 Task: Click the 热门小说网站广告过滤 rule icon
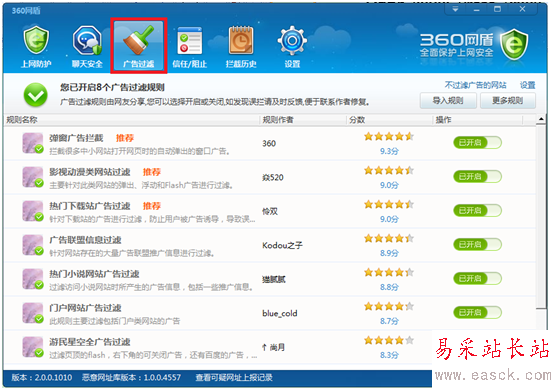point(33,279)
